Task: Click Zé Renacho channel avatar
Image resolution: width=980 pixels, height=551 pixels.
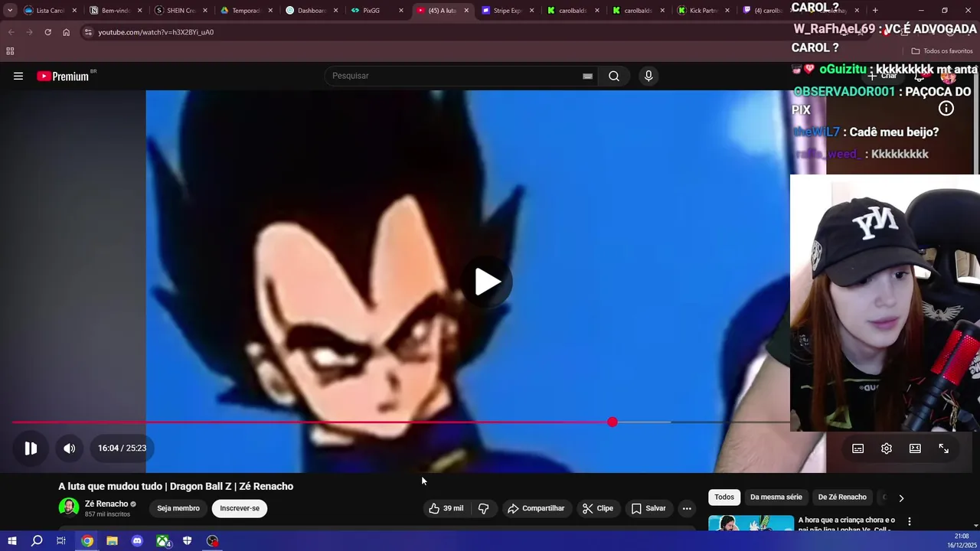Action: pyautogui.click(x=69, y=507)
